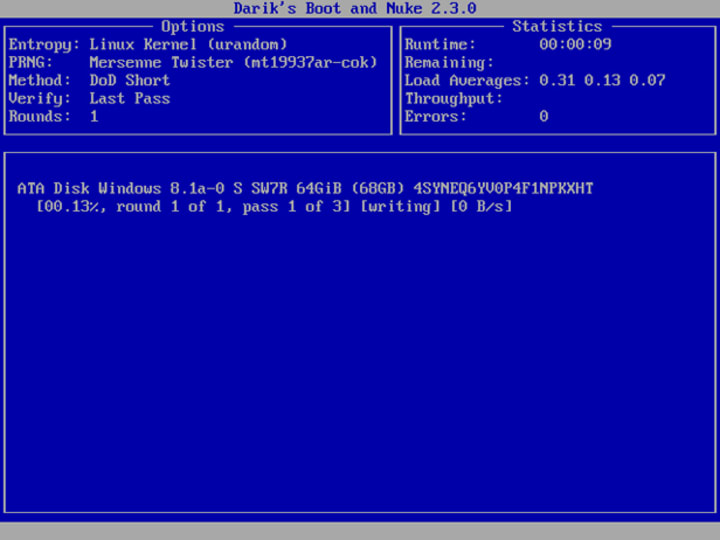720x540 pixels.
Task: Click "round 1 of 1" in the status line
Action: 170,207
